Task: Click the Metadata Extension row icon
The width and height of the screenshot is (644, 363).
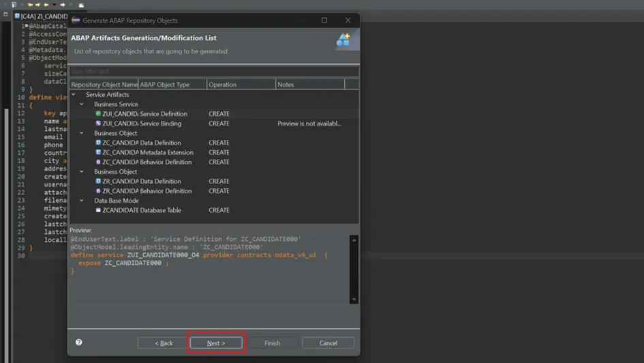Action: pos(98,152)
